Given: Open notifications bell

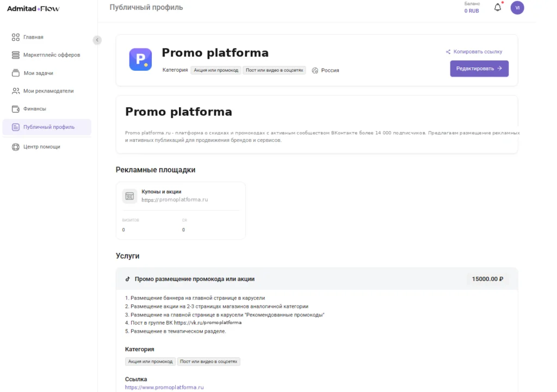Looking at the screenshot, I should [x=498, y=8].
